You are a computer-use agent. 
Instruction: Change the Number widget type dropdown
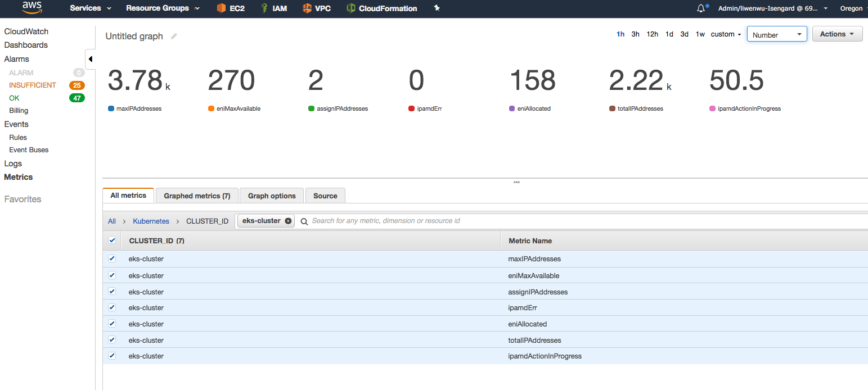click(777, 34)
